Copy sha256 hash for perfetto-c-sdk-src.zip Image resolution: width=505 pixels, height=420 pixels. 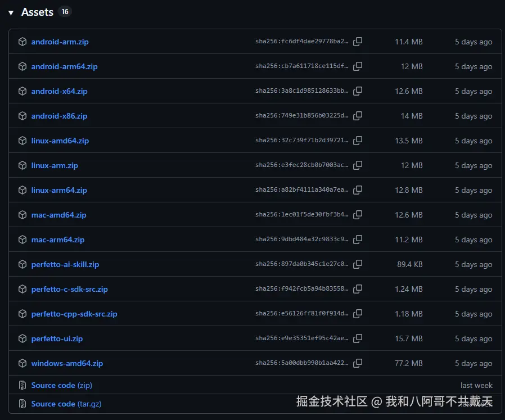358,289
